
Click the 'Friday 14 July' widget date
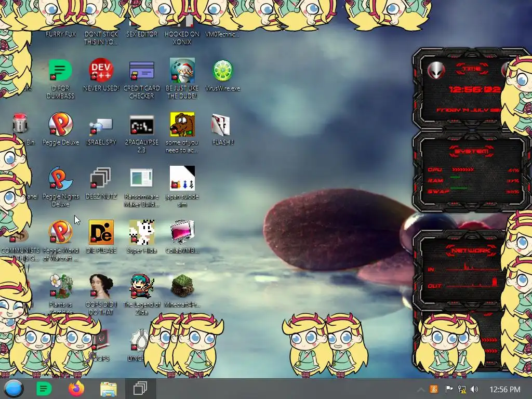[469, 110]
